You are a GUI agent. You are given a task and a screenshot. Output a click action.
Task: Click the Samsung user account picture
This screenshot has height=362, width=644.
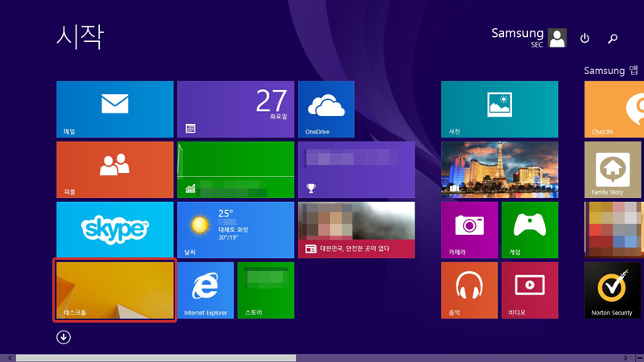pyautogui.click(x=557, y=38)
